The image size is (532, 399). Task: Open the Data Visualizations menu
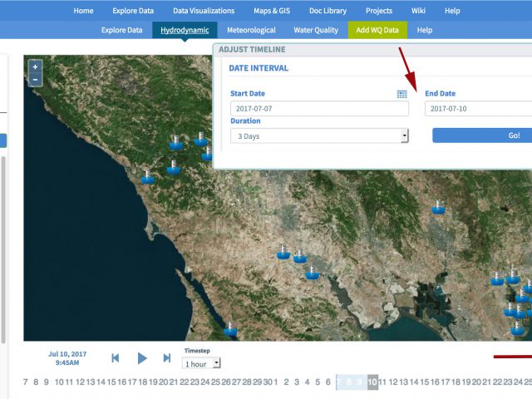point(204,11)
